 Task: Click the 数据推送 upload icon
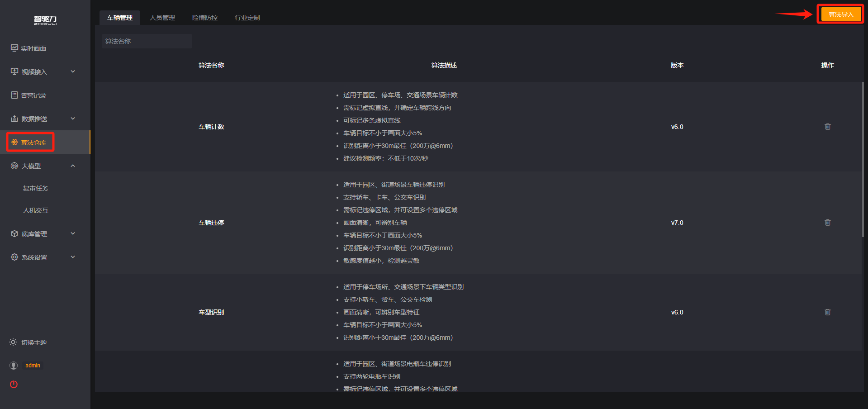tap(14, 119)
